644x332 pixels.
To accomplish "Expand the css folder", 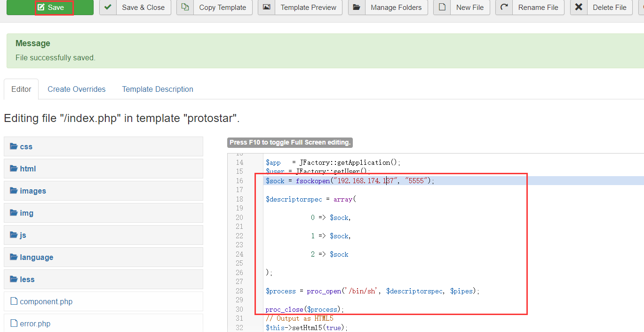I will pyautogui.click(x=103, y=146).
